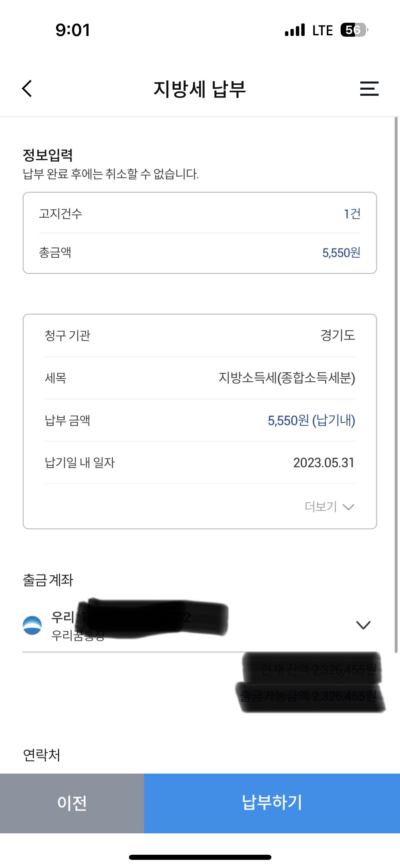The image size is (400, 868).
Task: Tap the back arrow icon
Action: 27,89
